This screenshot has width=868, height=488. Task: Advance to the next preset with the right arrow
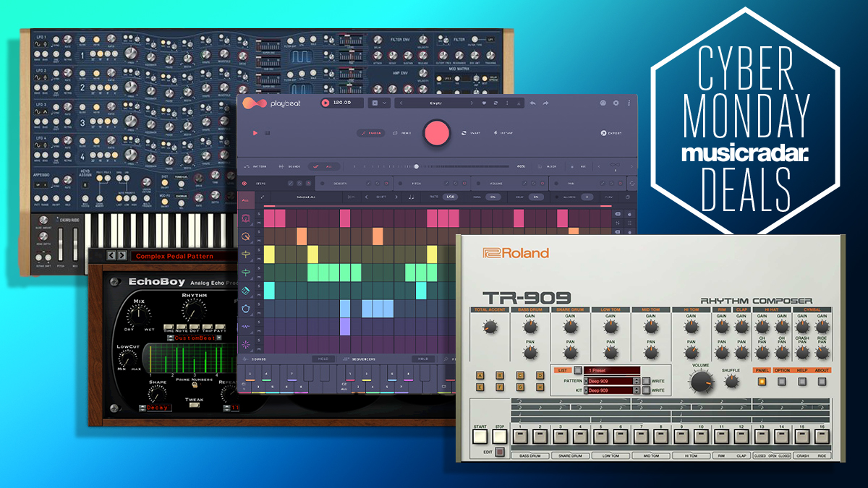(x=472, y=103)
